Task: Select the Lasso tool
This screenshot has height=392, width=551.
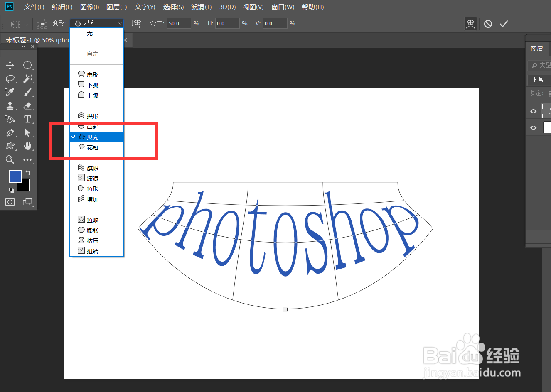Action: [10, 79]
